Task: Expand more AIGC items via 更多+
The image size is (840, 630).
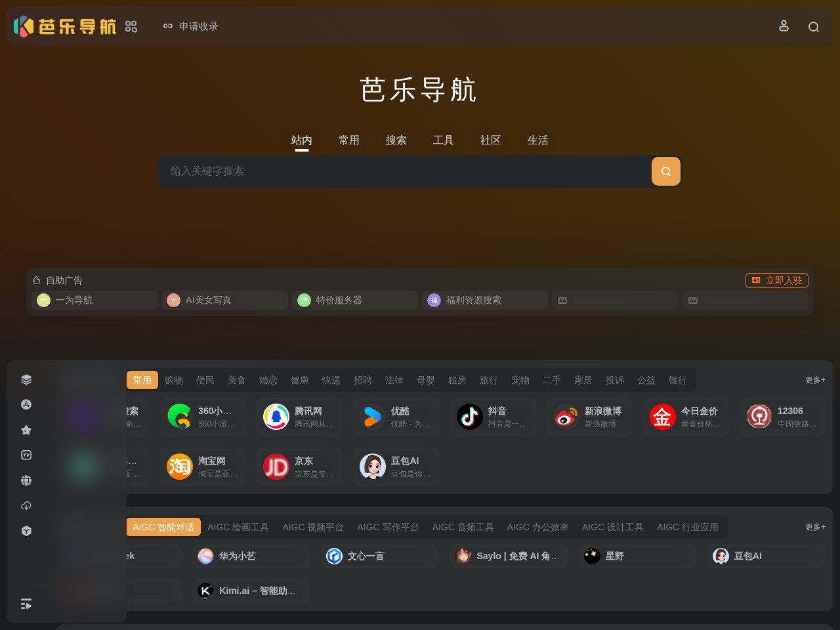Action: [815, 527]
